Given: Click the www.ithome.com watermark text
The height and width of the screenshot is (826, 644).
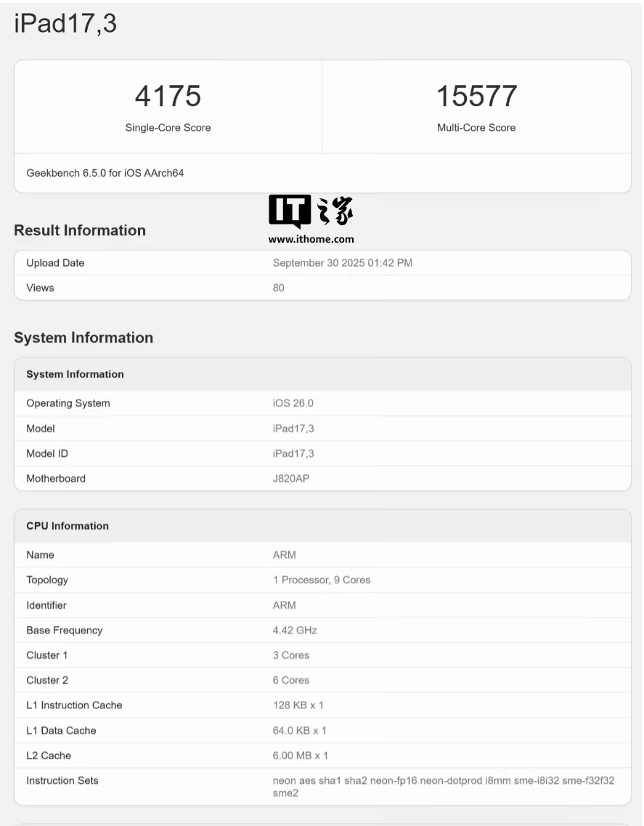Looking at the screenshot, I should point(311,239).
